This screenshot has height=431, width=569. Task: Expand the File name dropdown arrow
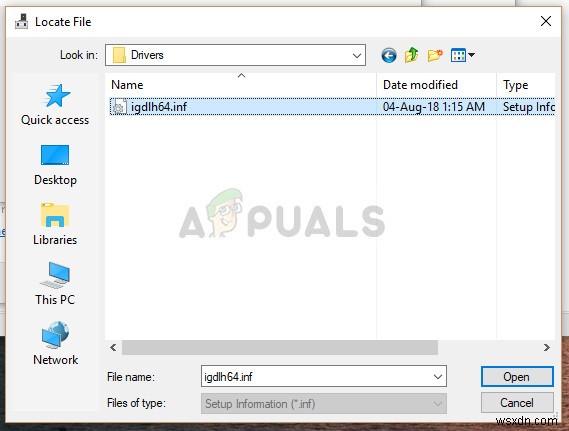pyautogui.click(x=438, y=377)
